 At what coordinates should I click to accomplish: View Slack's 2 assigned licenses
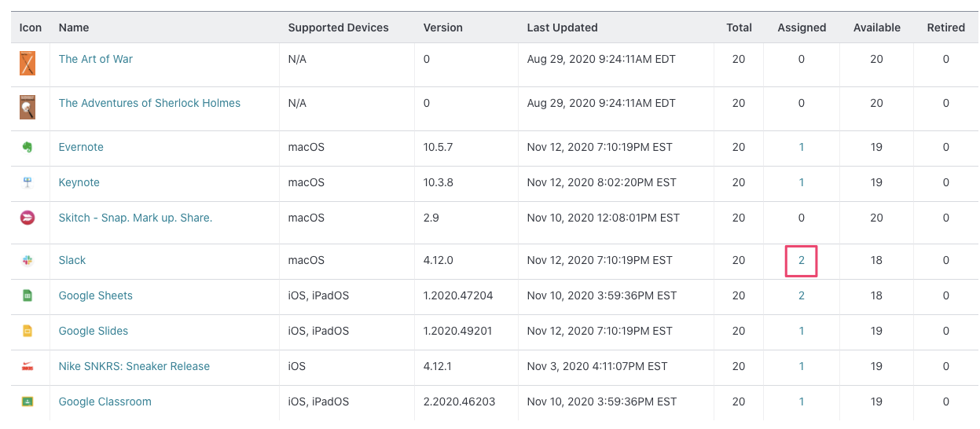802,260
